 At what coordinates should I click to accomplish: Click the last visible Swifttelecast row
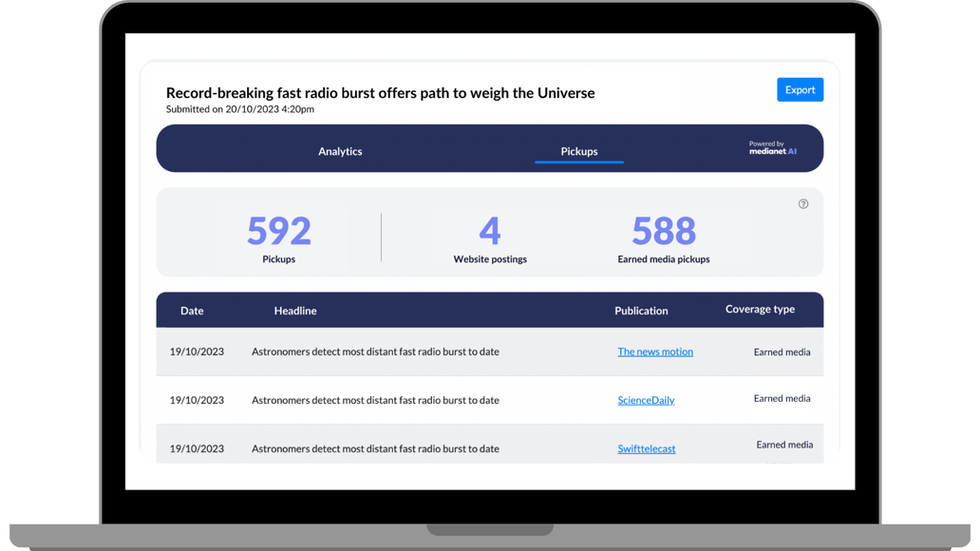(490, 447)
